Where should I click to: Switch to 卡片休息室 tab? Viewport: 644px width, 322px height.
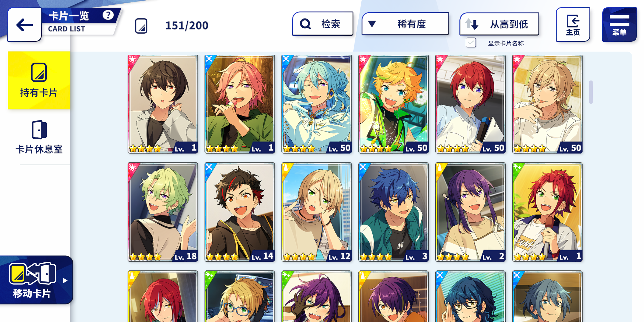[x=39, y=137]
